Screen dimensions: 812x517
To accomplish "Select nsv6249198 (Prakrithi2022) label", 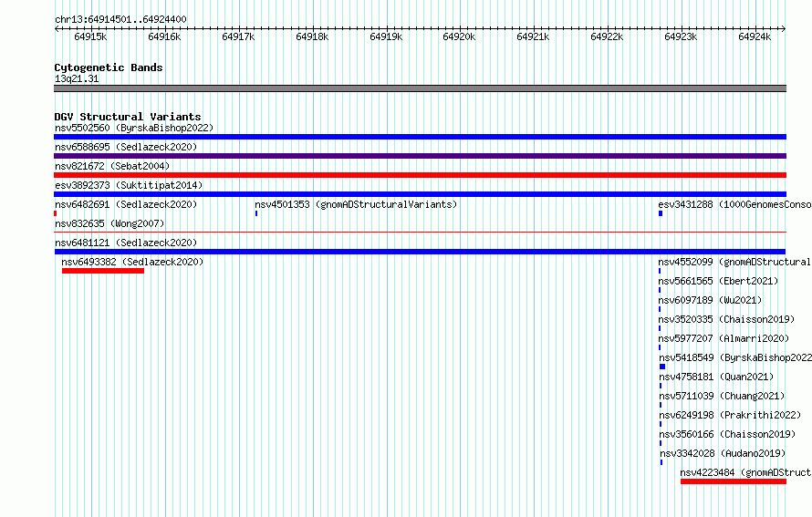I will click(730, 415).
